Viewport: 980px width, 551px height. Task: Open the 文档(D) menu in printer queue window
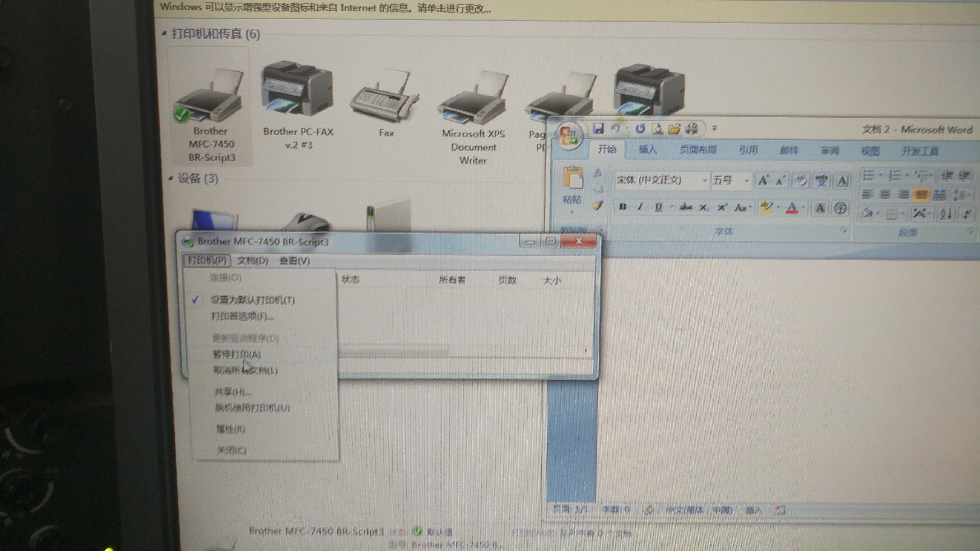pyautogui.click(x=253, y=260)
